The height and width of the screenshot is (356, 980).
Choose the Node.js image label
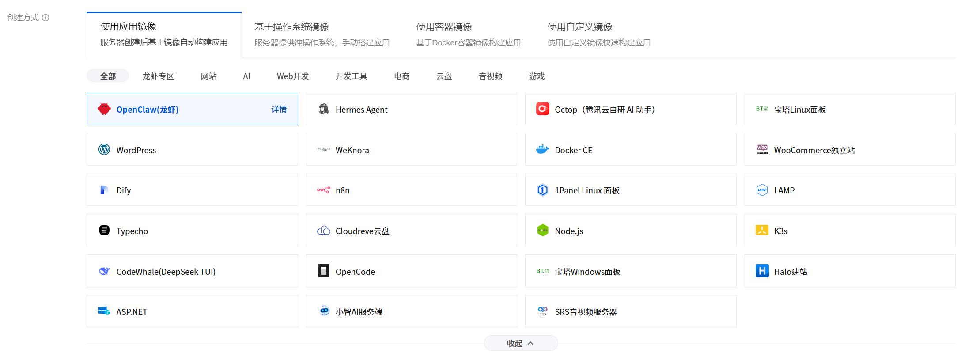point(569,231)
